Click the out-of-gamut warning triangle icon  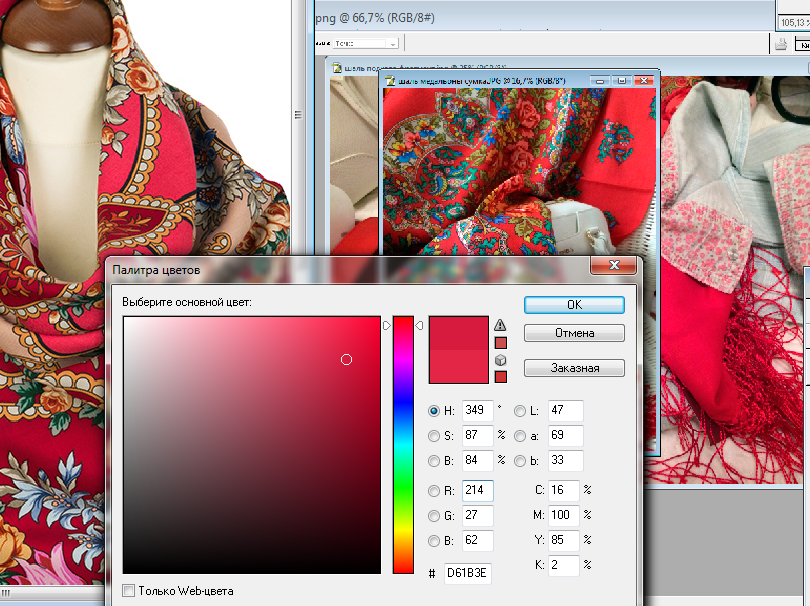pyautogui.click(x=501, y=325)
